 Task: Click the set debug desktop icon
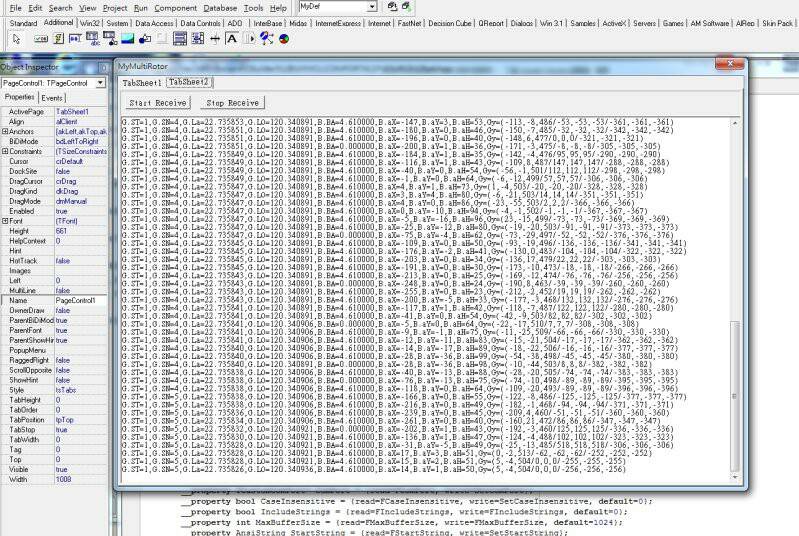406,7
